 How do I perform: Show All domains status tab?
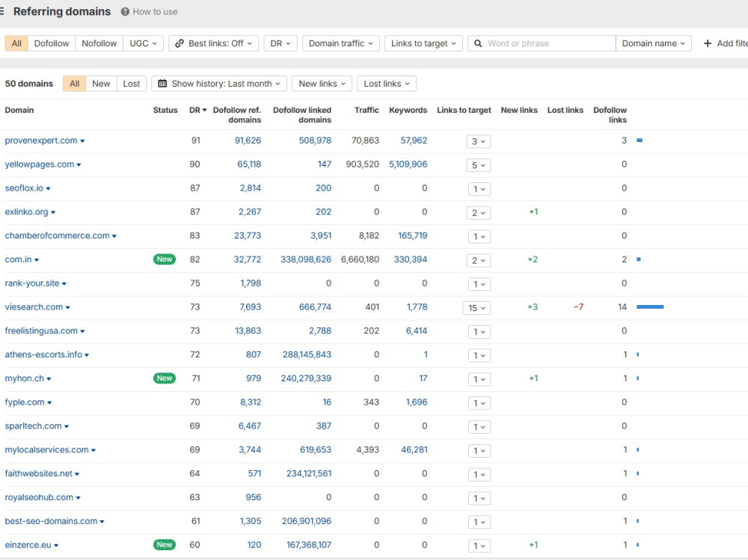pos(74,84)
